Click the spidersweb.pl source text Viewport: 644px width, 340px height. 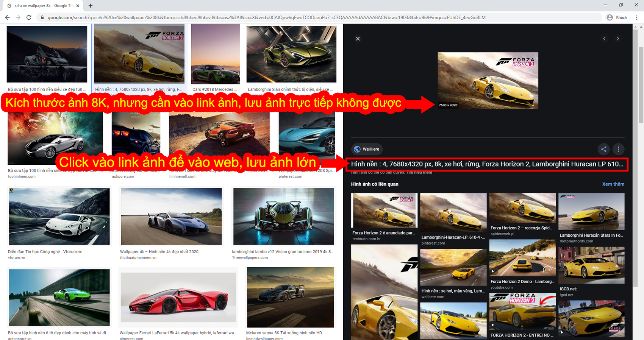point(503,234)
